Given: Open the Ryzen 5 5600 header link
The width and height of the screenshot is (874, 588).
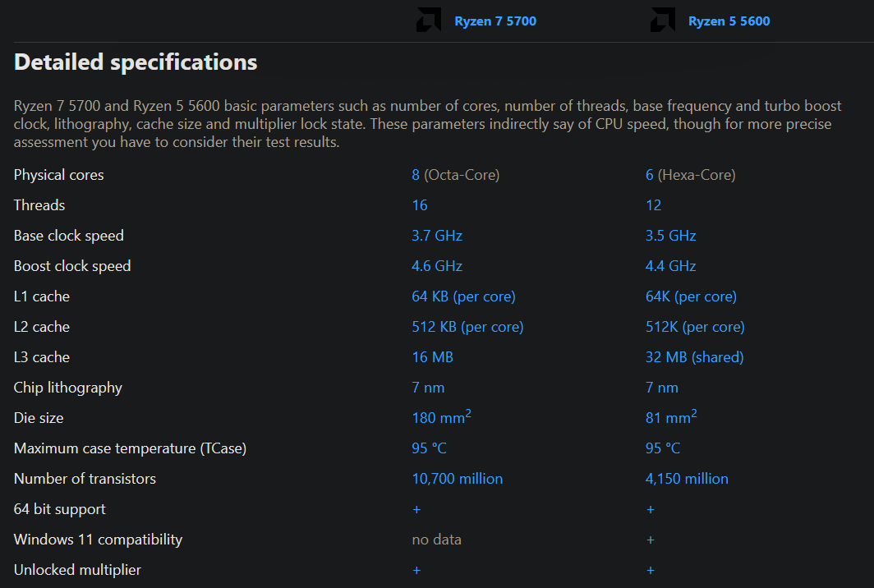Looking at the screenshot, I should pos(729,21).
